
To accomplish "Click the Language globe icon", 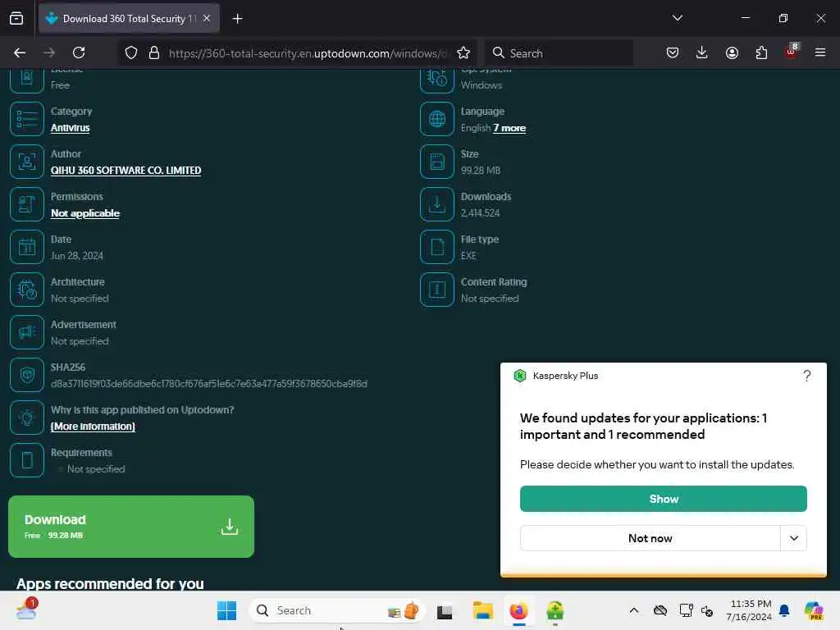I will point(437,119).
